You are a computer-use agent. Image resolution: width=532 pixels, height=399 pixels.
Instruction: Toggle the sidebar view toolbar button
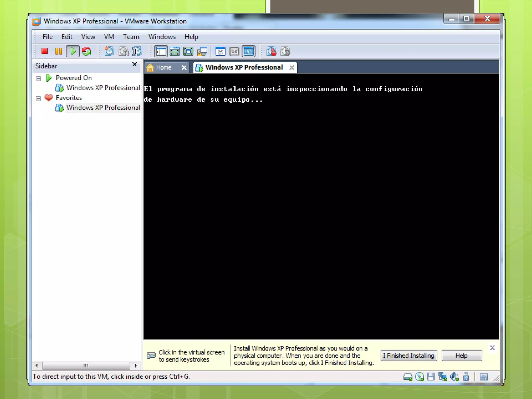(x=161, y=51)
